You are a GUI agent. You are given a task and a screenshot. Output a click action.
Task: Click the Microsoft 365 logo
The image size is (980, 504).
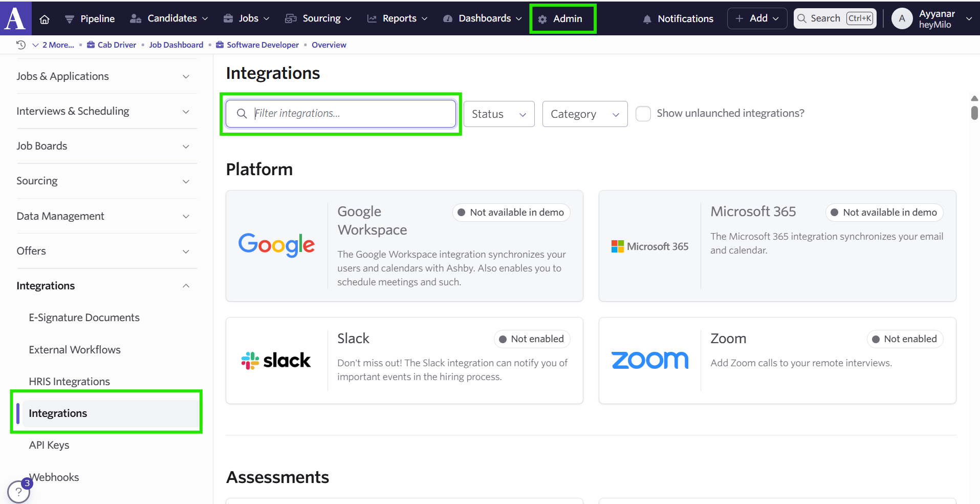coord(650,246)
